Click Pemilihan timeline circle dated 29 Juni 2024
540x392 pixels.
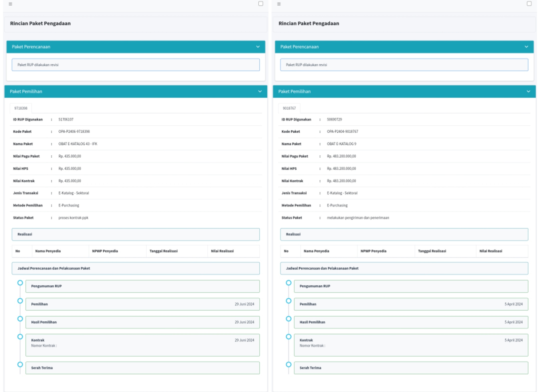[20, 301]
